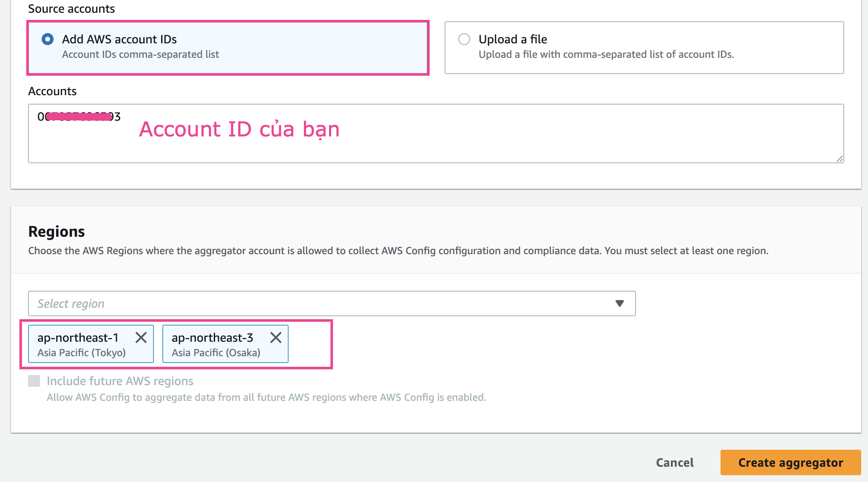This screenshot has width=868, height=482.
Task: Click the Create aggregator button
Action: tap(790, 462)
